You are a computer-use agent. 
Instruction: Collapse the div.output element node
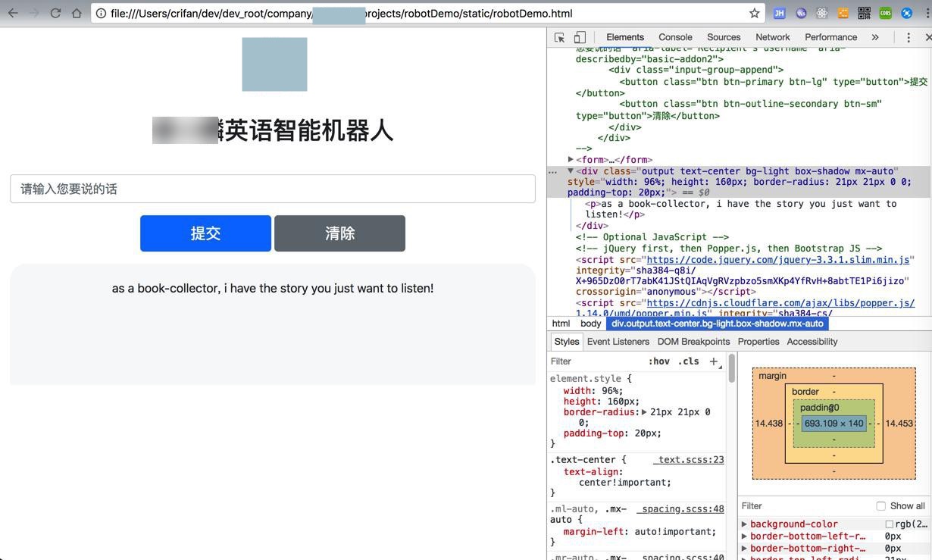click(571, 171)
